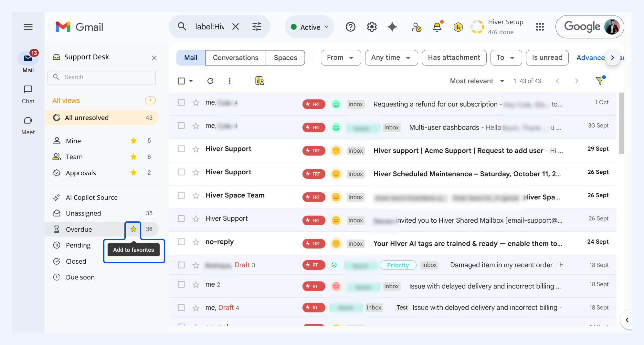Image resolution: width=644 pixels, height=345 pixels.
Task: Open the select-all dropdown arrow
Action: click(x=191, y=81)
